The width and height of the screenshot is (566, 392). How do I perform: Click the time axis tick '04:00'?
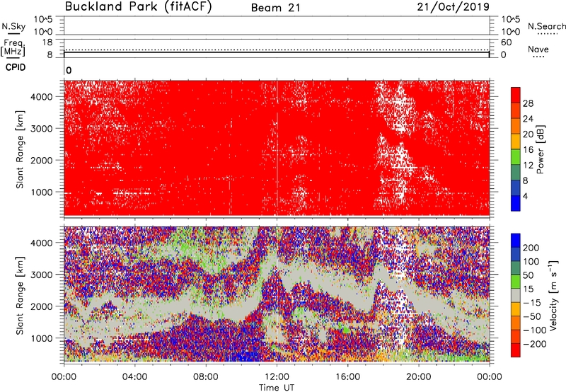[134, 377]
